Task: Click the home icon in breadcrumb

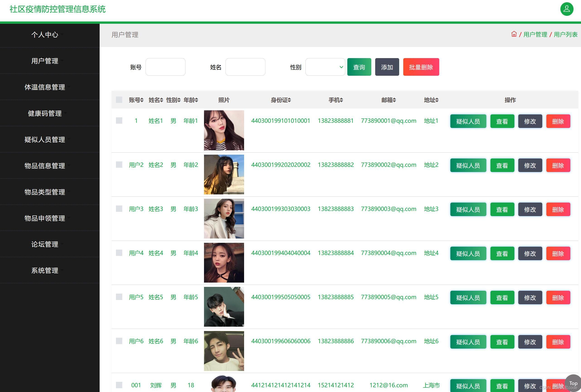Action: tap(514, 34)
